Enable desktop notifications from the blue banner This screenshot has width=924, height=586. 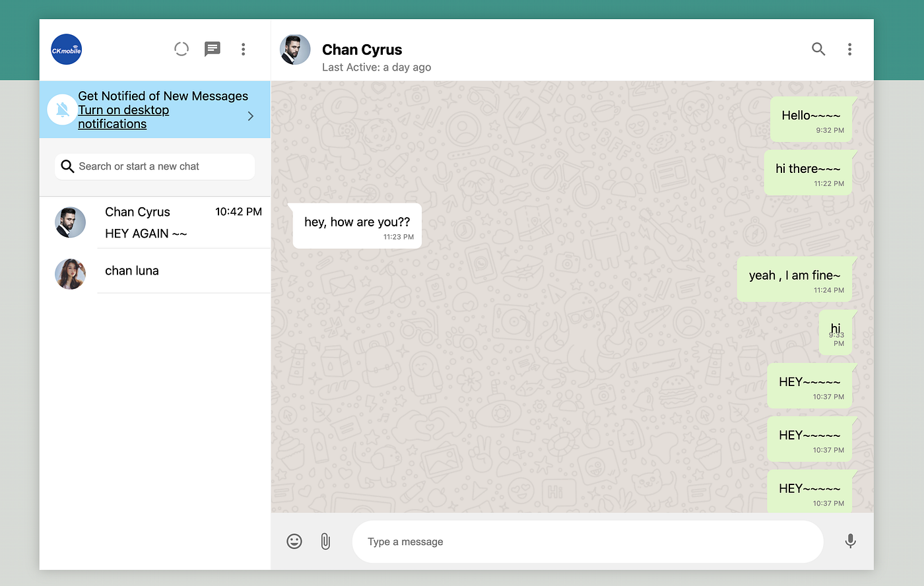(123, 116)
